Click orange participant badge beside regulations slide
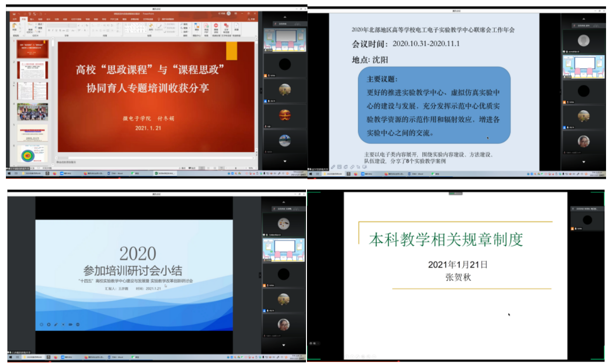The width and height of the screenshot is (609, 364). pos(573,228)
